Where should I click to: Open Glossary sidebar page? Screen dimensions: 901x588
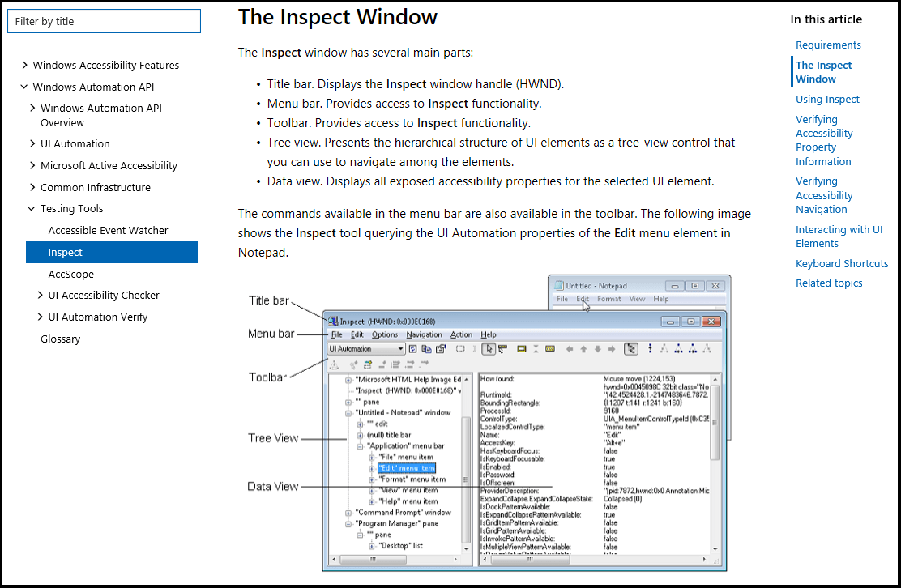coord(60,339)
